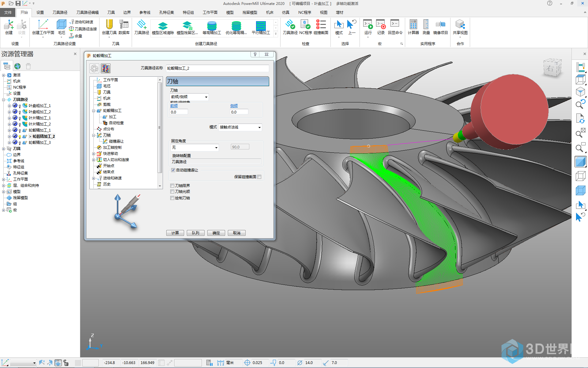The width and height of the screenshot is (588, 368).
Task: Click the 确定 button
Action: [x=216, y=233]
